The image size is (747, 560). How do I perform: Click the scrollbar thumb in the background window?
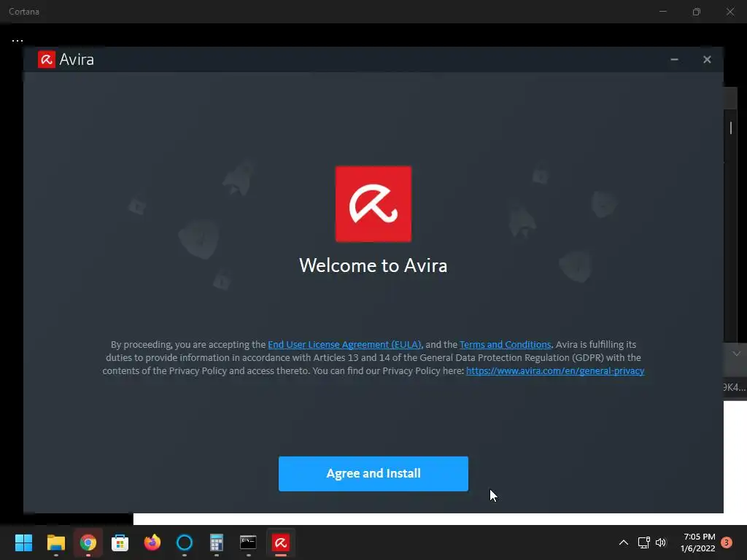[731, 127]
